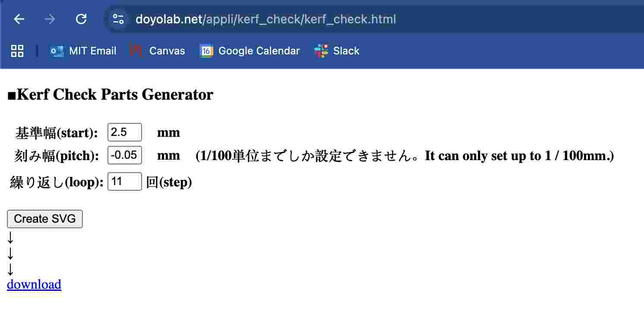644x315 pixels.
Task: Launch the Google Calendar bookmark
Action: click(x=249, y=51)
